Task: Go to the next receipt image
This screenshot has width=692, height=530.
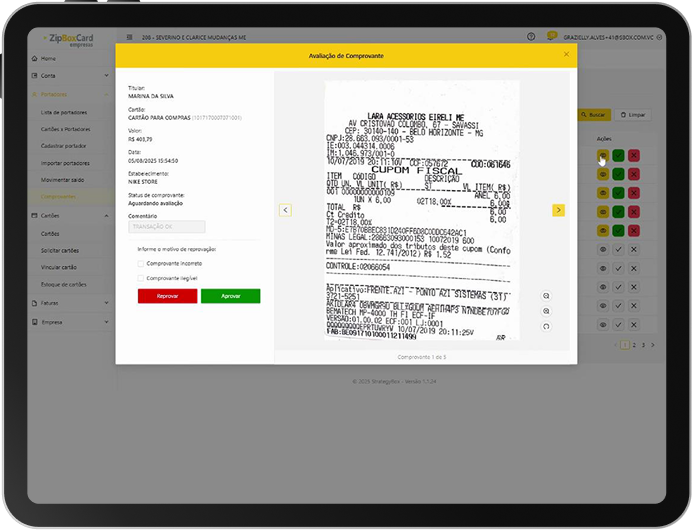Action: 558,210
